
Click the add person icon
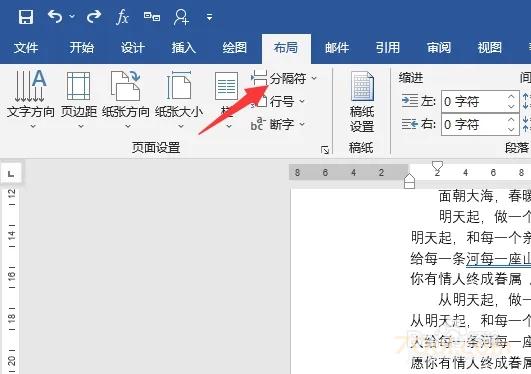tap(181, 17)
